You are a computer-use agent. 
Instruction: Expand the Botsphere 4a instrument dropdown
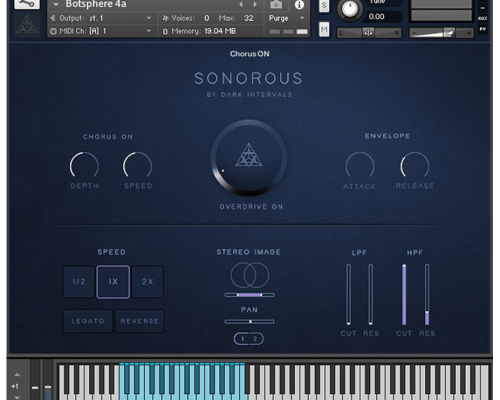point(56,5)
